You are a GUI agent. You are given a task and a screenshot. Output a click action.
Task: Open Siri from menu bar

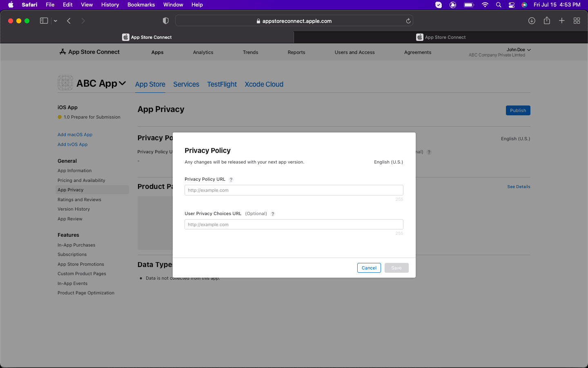[524, 4]
